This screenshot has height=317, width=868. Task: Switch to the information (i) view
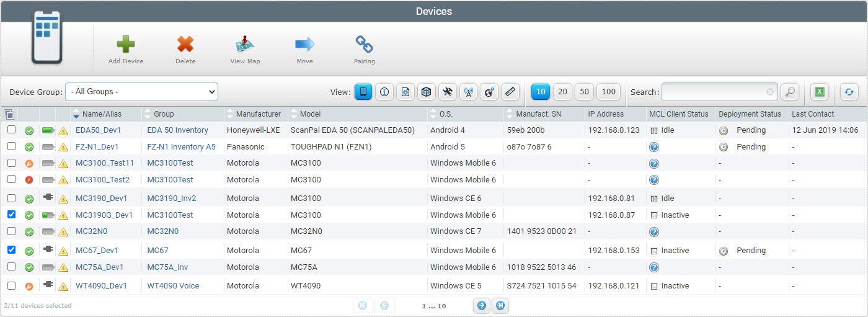[x=384, y=92]
